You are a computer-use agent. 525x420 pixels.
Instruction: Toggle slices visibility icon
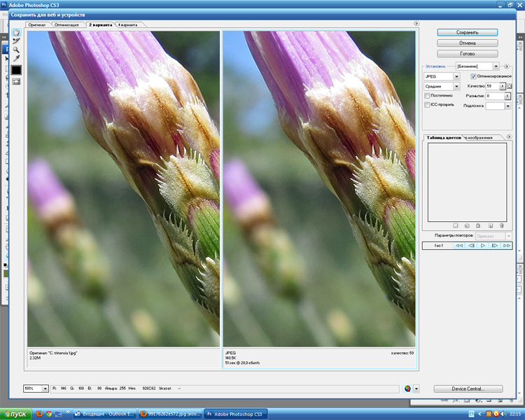pyautogui.click(x=16, y=81)
